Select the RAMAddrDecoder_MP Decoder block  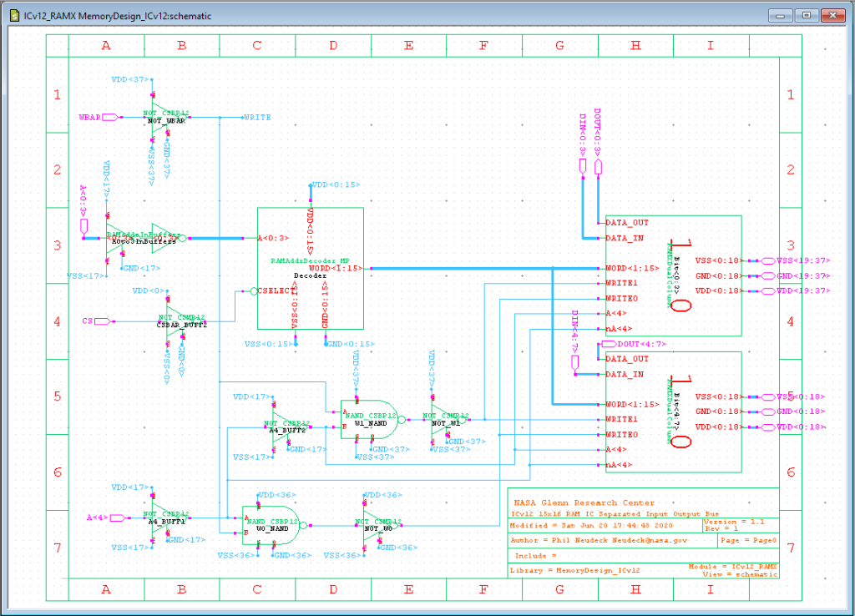pos(311,268)
